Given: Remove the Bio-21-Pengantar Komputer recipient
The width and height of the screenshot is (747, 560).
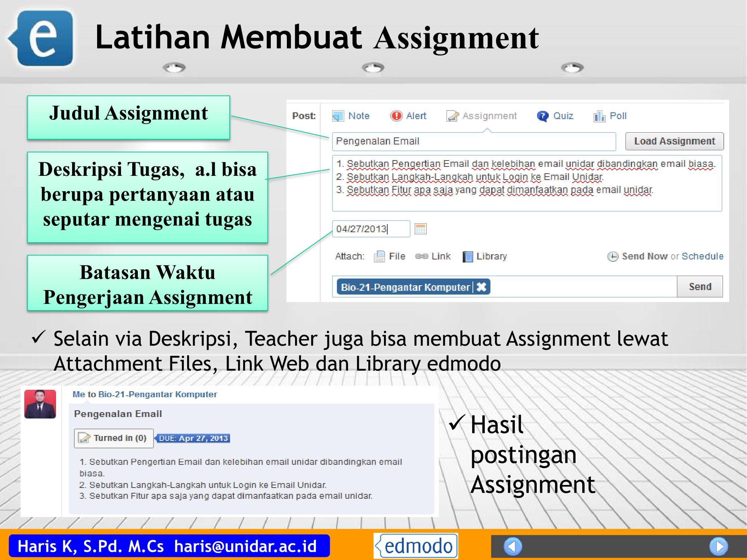Looking at the screenshot, I should [x=481, y=287].
